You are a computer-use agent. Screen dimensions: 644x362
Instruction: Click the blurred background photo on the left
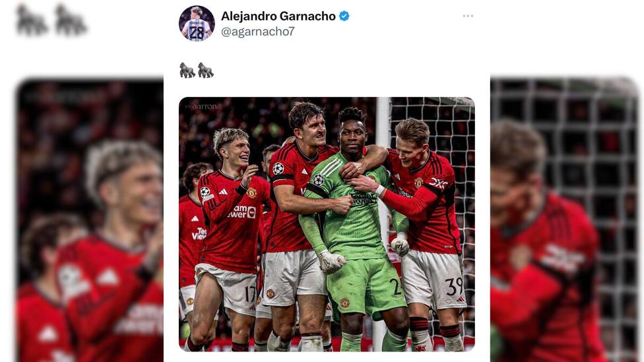[90, 220]
